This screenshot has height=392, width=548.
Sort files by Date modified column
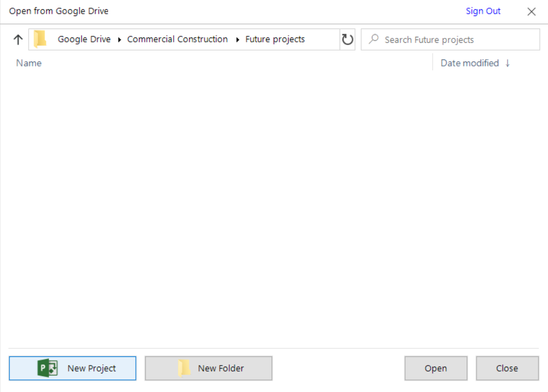pyautogui.click(x=469, y=63)
